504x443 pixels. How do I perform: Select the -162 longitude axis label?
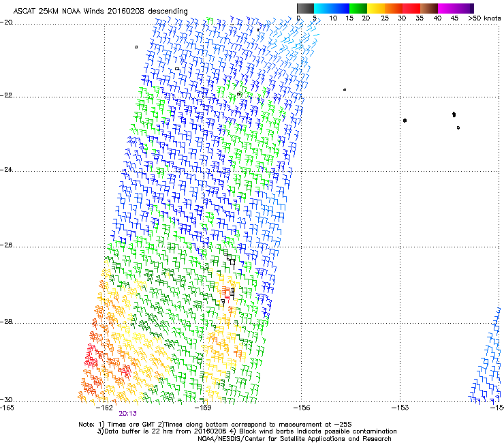104,408
